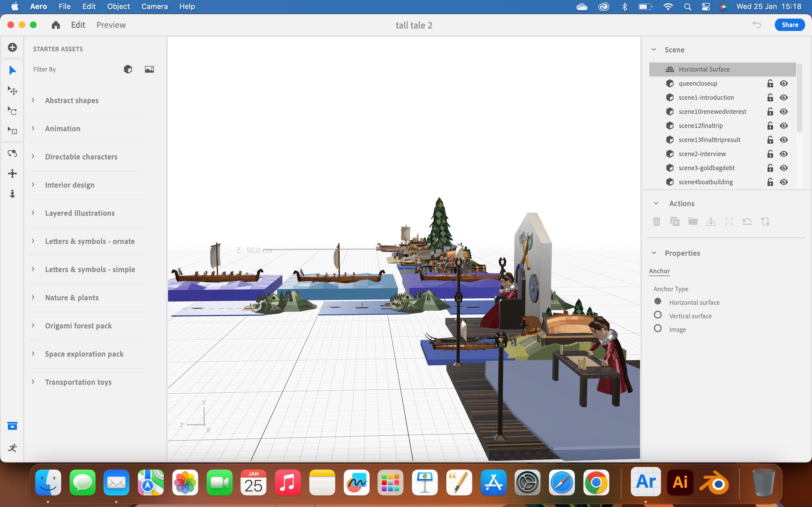This screenshot has width=812, height=507.
Task: Select Image anchor type
Action: coord(658,329)
